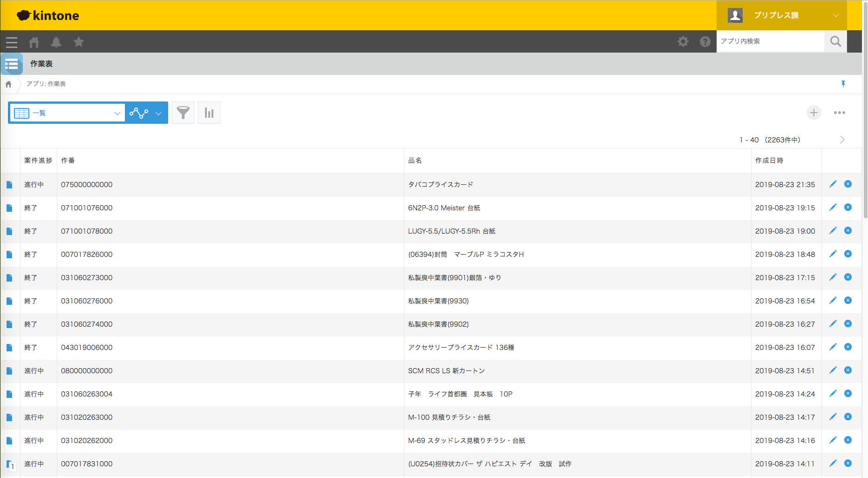Click the cell 031060276000

(230, 301)
